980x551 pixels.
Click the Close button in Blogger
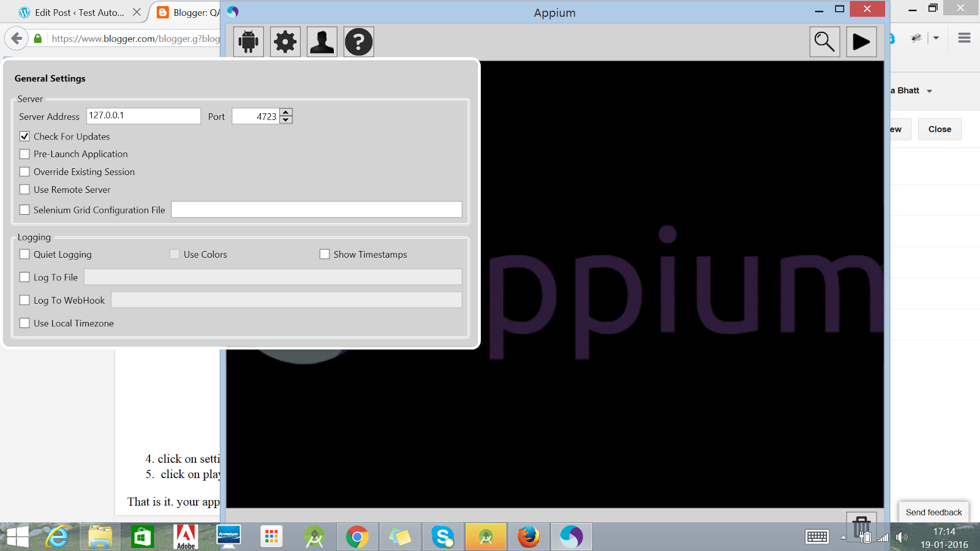[939, 129]
